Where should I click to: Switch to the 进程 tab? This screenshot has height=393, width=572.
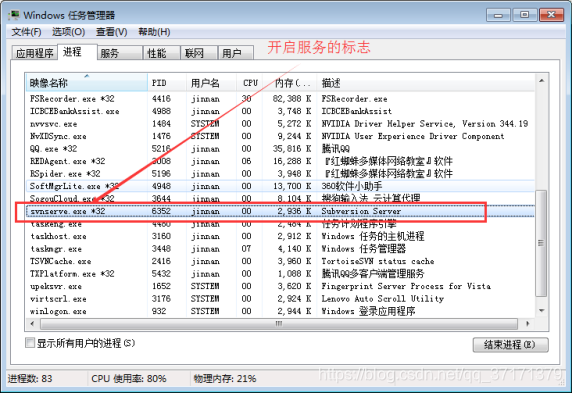pyautogui.click(x=77, y=52)
